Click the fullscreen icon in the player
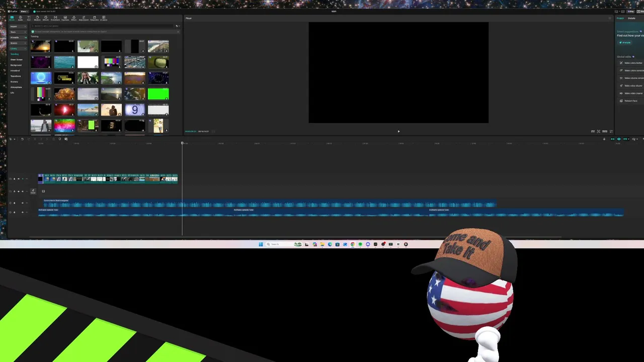Viewport: 644px width, 362px height. tap(611, 131)
